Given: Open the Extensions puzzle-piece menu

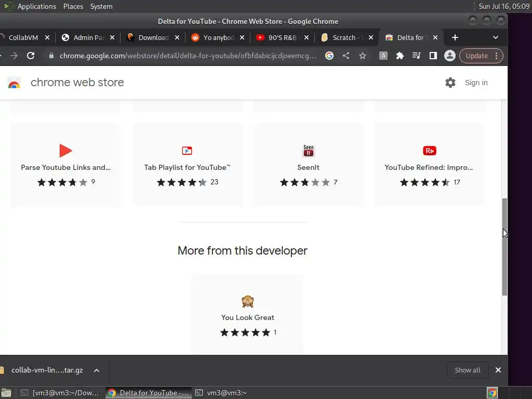Looking at the screenshot, I should 400,56.
